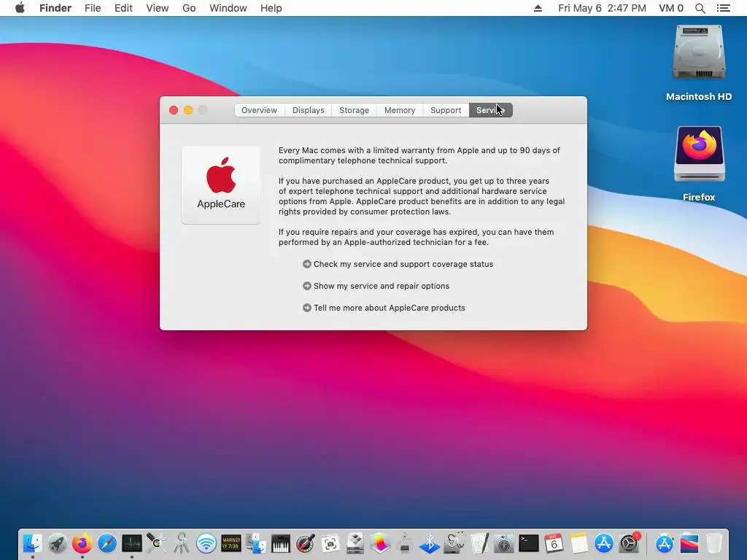Image resolution: width=747 pixels, height=560 pixels.
Task: Open Bluetooth File Exchange in Dock
Action: point(429,543)
